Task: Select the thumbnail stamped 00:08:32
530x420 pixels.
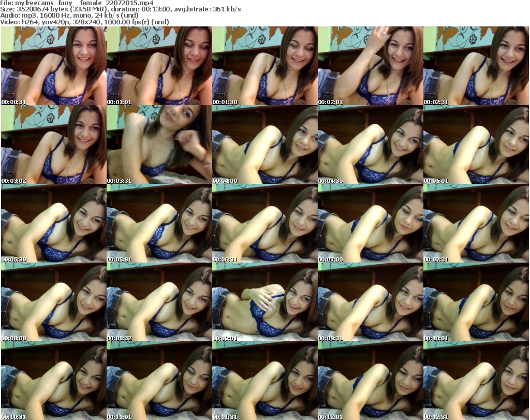Action: tap(159, 302)
